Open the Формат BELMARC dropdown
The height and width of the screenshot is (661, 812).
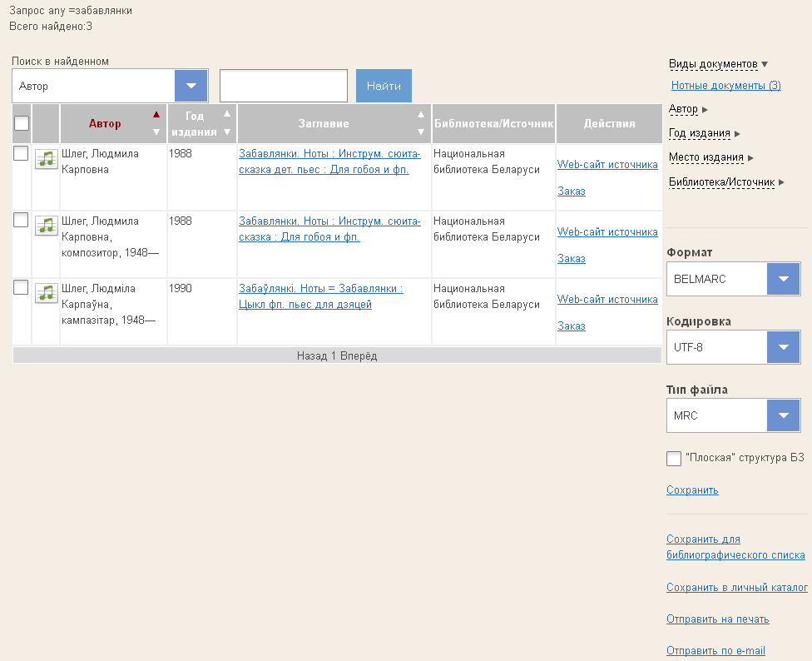pos(783,279)
